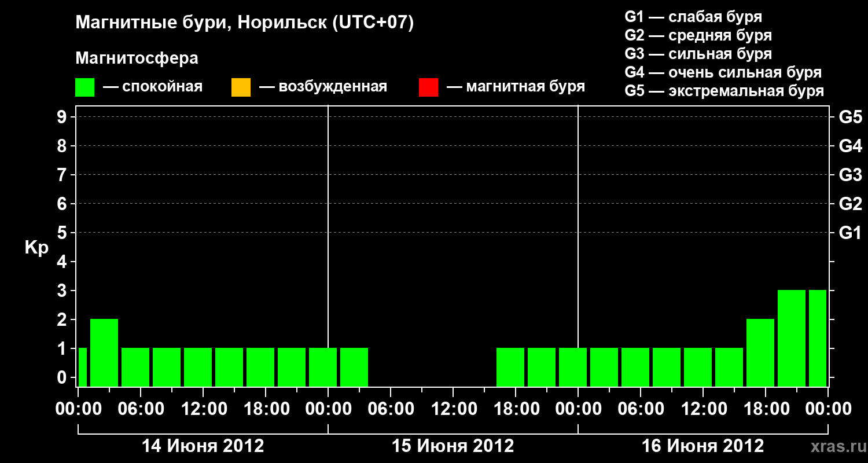Click legend line 'G4 — очень сильная буря'
The width and height of the screenshot is (868, 463).
coord(723,72)
